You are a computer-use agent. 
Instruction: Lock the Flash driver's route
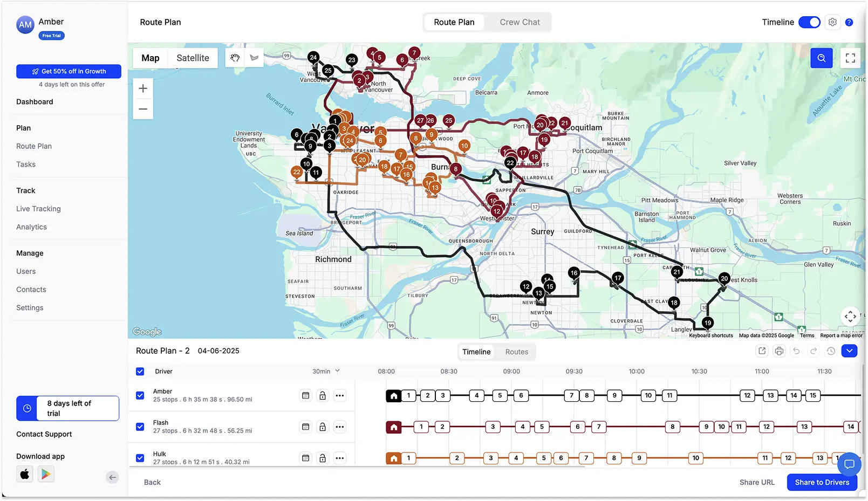323,427
